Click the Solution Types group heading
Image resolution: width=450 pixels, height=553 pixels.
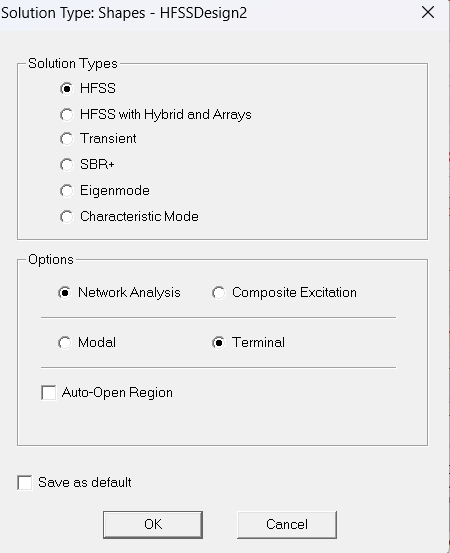tap(73, 63)
